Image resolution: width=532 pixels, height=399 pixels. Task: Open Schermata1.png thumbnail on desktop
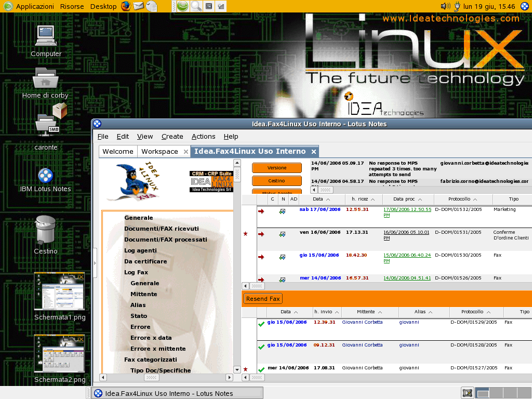pyautogui.click(x=59, y=291)
